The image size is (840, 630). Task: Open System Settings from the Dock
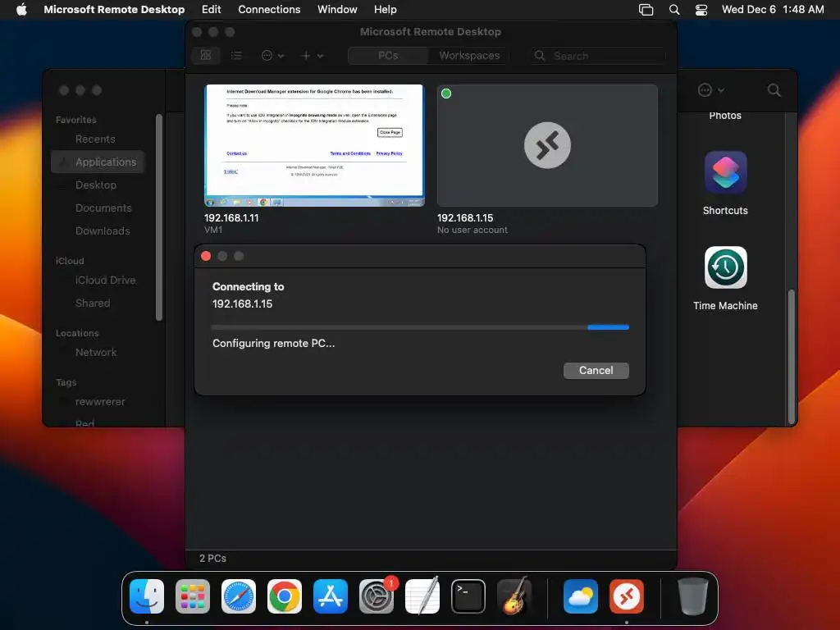[376, 596]
